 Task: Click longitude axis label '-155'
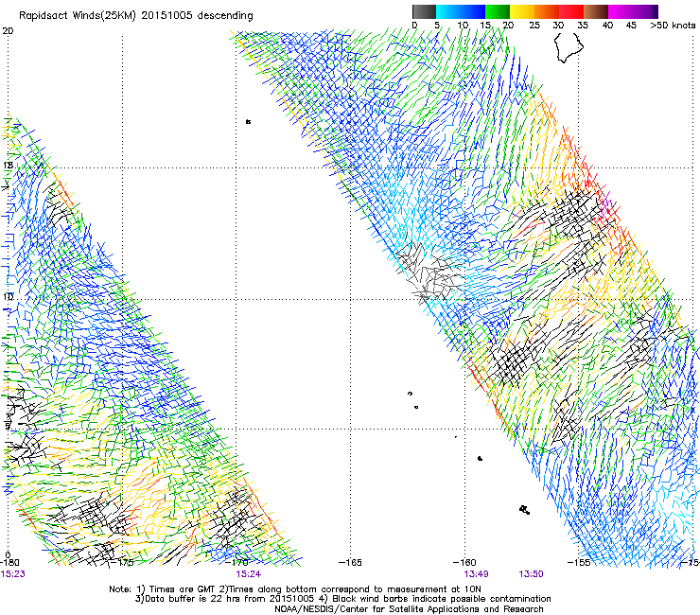point(579,563)
